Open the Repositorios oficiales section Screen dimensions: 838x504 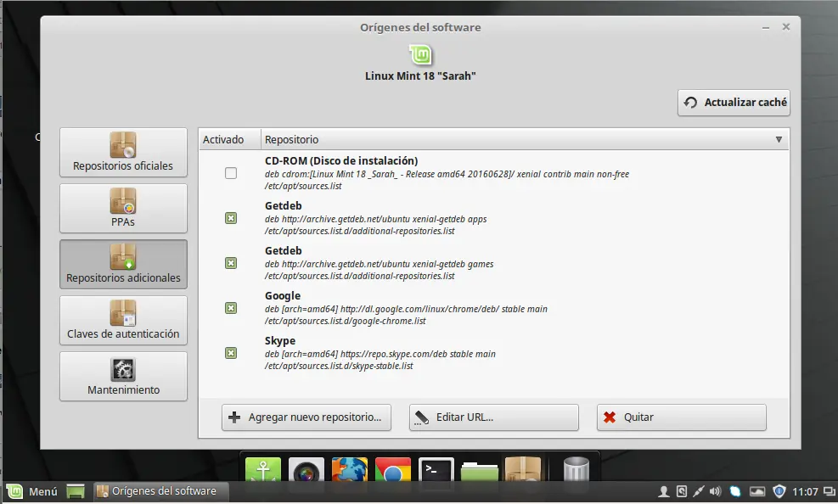point(123,152)
